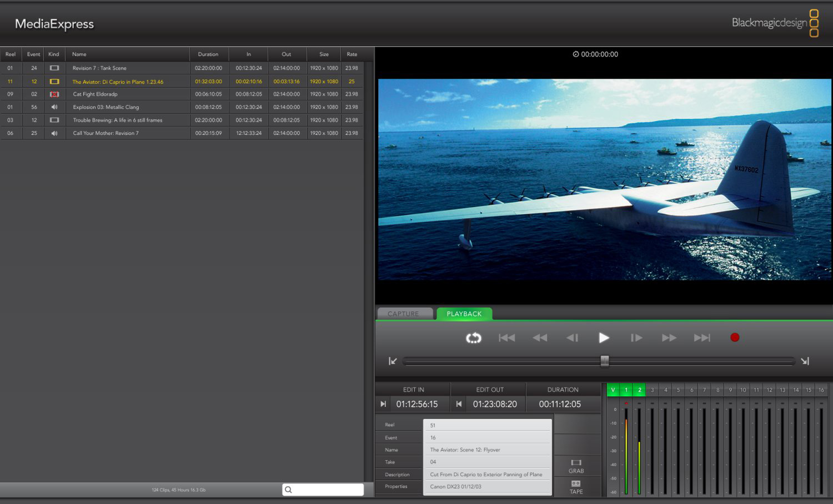Toggle audio channel 1 button
The width and height of the screenshot is (833, 504).
tap(626, 390)
